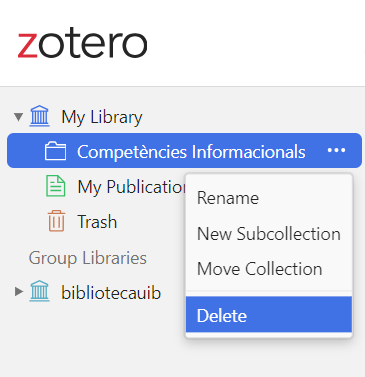
Task: Expand the bibliotecauib group library arrow
Action: tap(19, 292)
